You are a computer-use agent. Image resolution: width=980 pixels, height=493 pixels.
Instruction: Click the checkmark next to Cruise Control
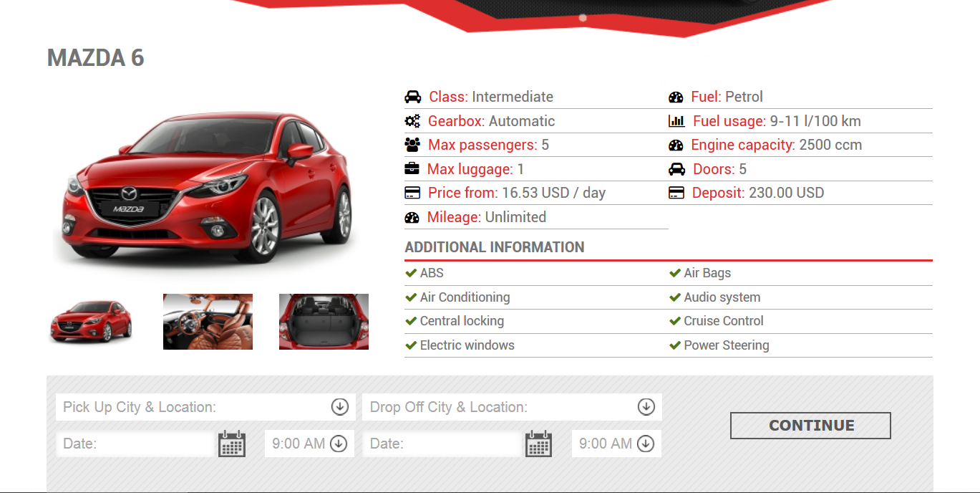coord(674,321)
